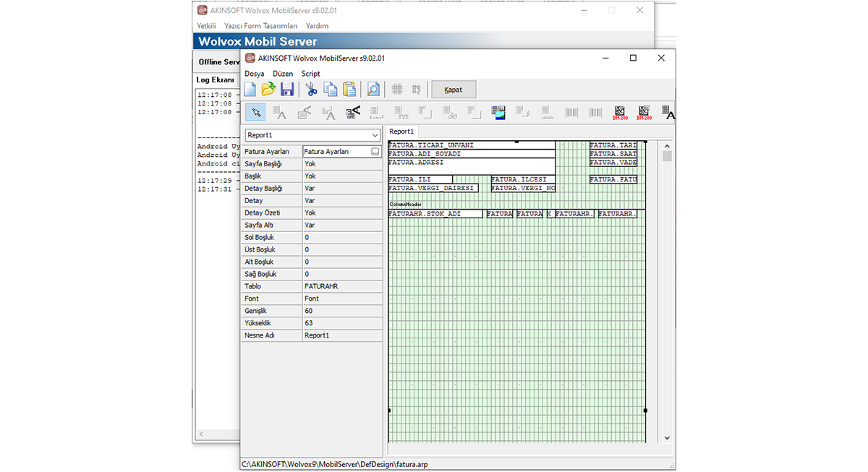Insert an image with the picture tool
868x472 pixels.
click(498, 112)
